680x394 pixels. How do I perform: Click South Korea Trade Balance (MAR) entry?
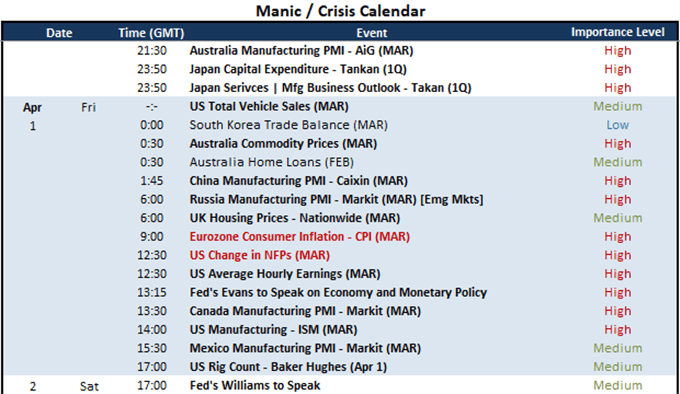[288, 125]
